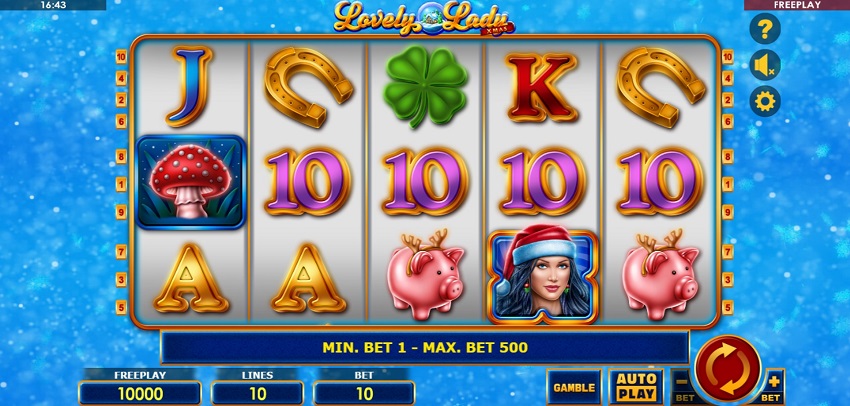Increase bet with plus button
850x406 pixels.
(x=774, y=386)
